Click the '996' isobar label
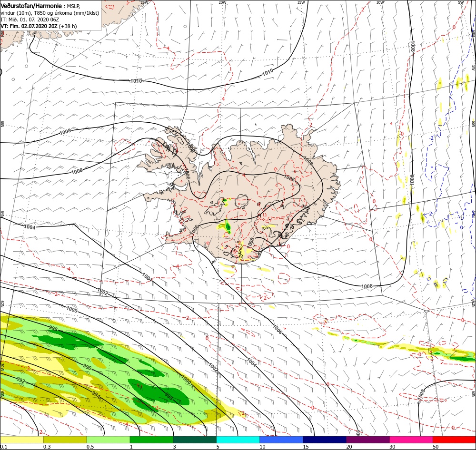The image size is (476, 450). (87, 367)
